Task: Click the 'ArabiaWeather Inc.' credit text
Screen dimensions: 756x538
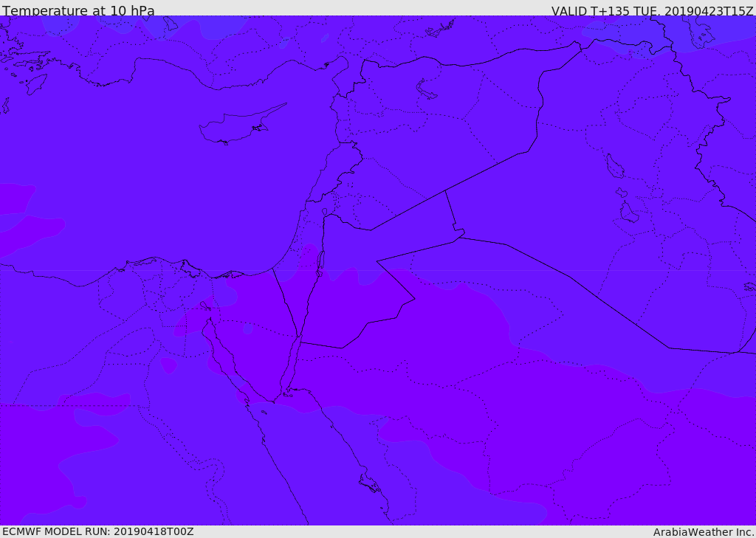Action: point(704,532)
